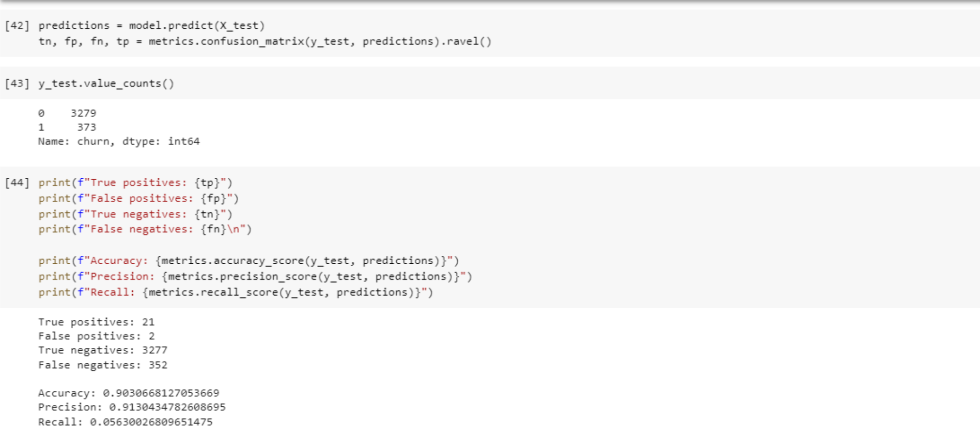Image resolution: width=980 pixels, height=443 pixels.
Task: Click the 'Name: churn, dtype: int64' output
Action: tap(119, 142)
